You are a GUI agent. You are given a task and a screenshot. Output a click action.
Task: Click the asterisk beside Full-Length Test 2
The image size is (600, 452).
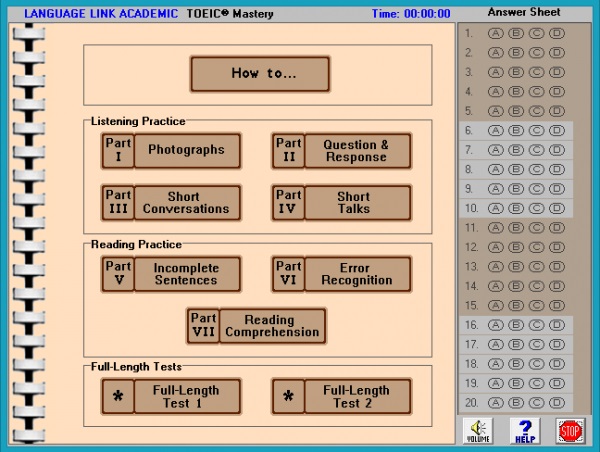pyautogui.click(x=288, y=396)
